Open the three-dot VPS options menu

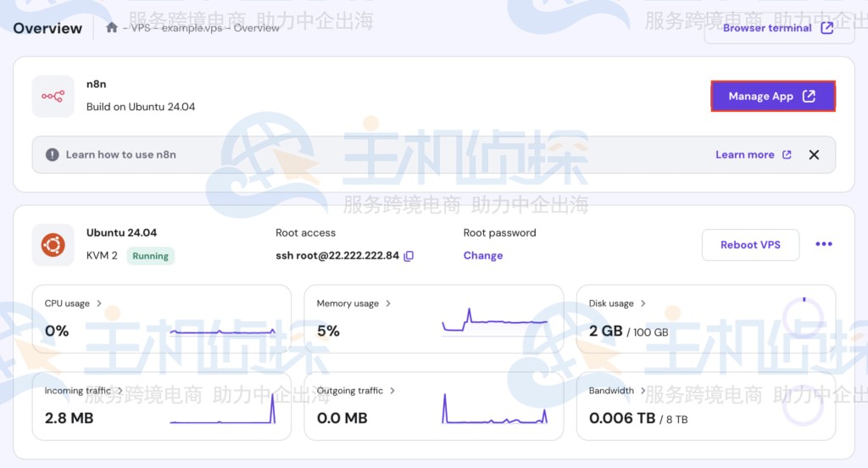pos(823,244)
